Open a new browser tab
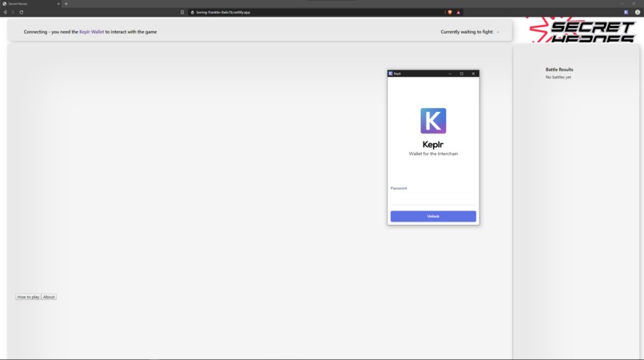The image size is (644, 360). 66,4
